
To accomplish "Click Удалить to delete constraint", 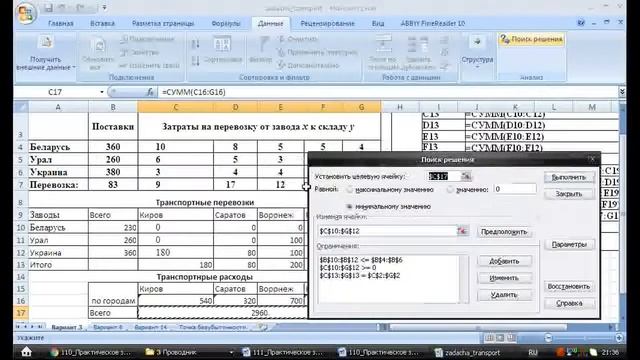I will click(x=504, y=295).
